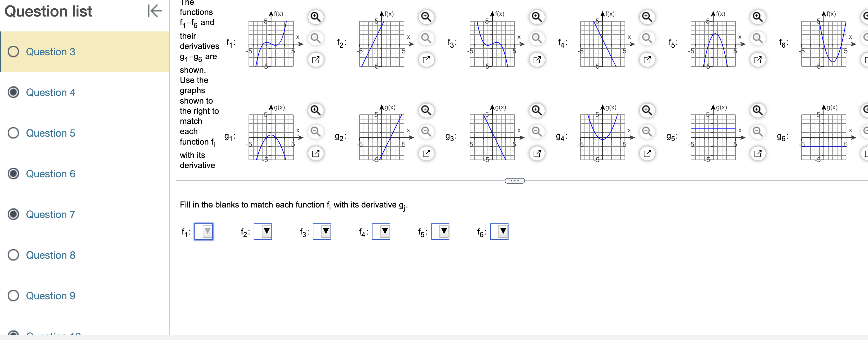Switch to Question 6 in the list

51,173
